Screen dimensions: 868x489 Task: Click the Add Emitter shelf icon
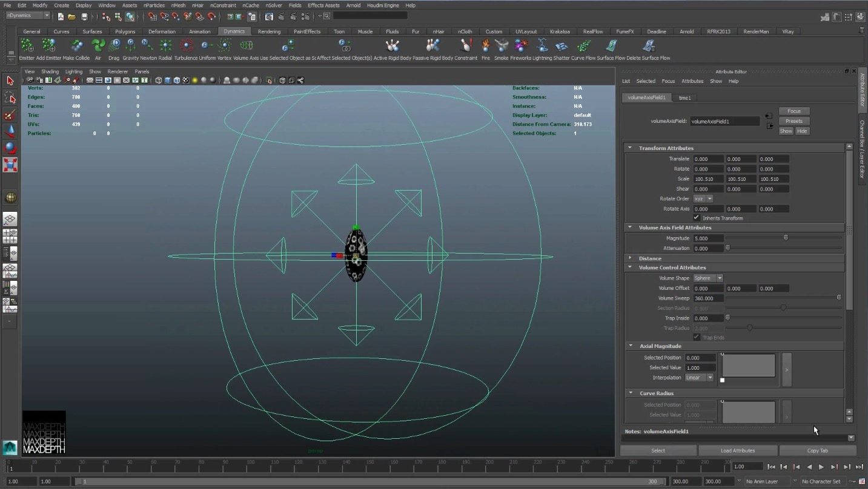point(49,45)
